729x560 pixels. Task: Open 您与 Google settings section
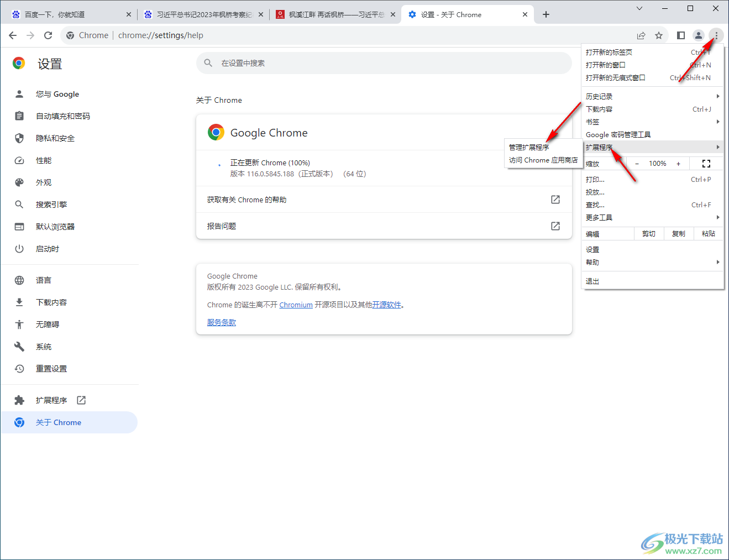pyautogui.click(x=69, y=94)
